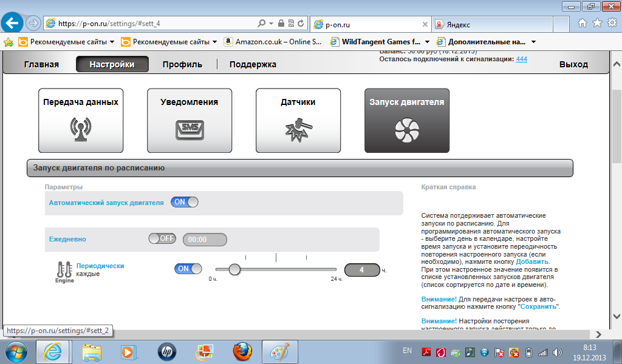Toggle Автоматический запуск двигателя switch off

pos(185,203)
